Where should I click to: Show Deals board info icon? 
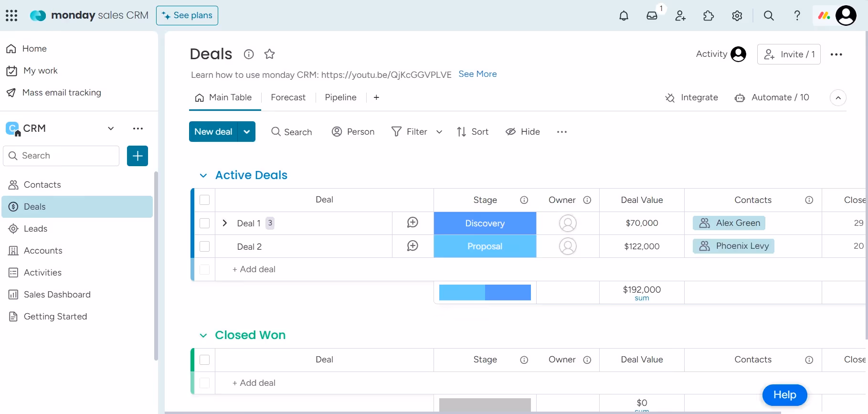(x=249, y=54)
